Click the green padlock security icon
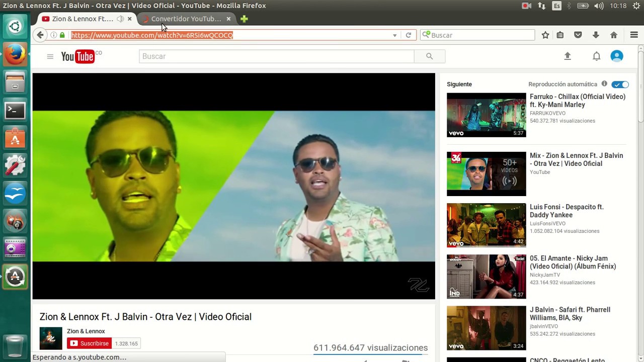644x362 pixels. (62, 35)
